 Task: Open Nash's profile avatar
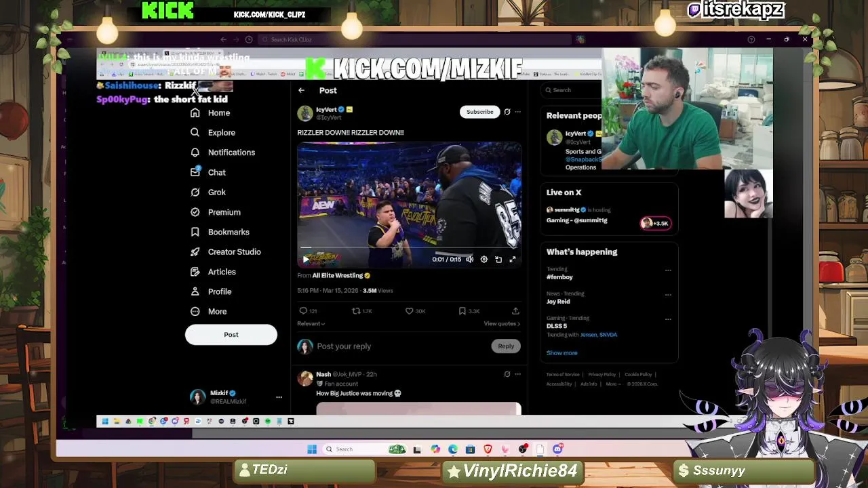(x=305, y=379)
